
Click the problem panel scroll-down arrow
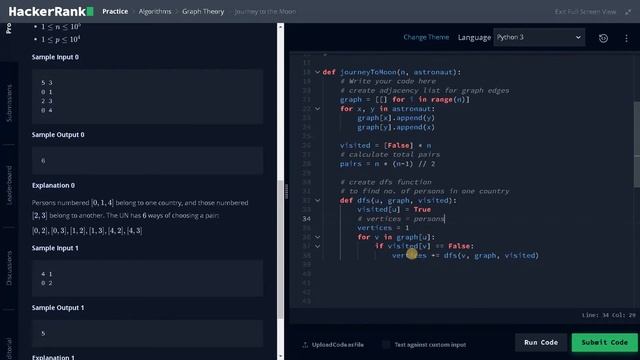click(x=280, y=356)
